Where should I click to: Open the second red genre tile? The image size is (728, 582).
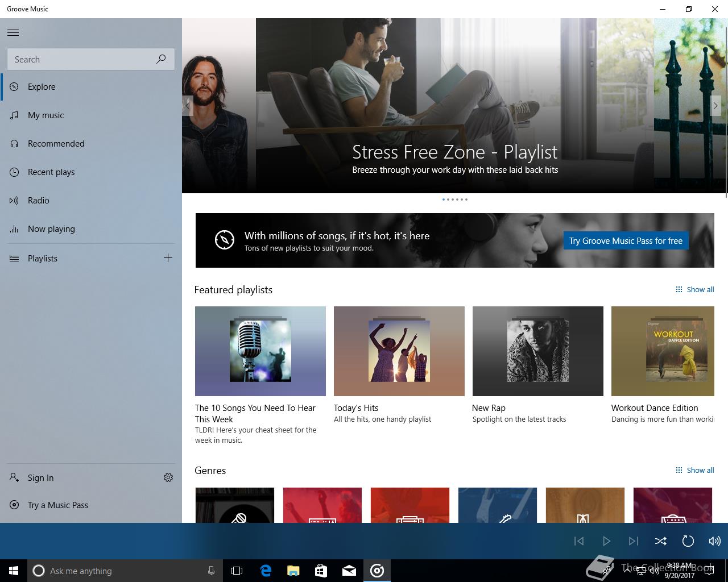tap(410, 505)
